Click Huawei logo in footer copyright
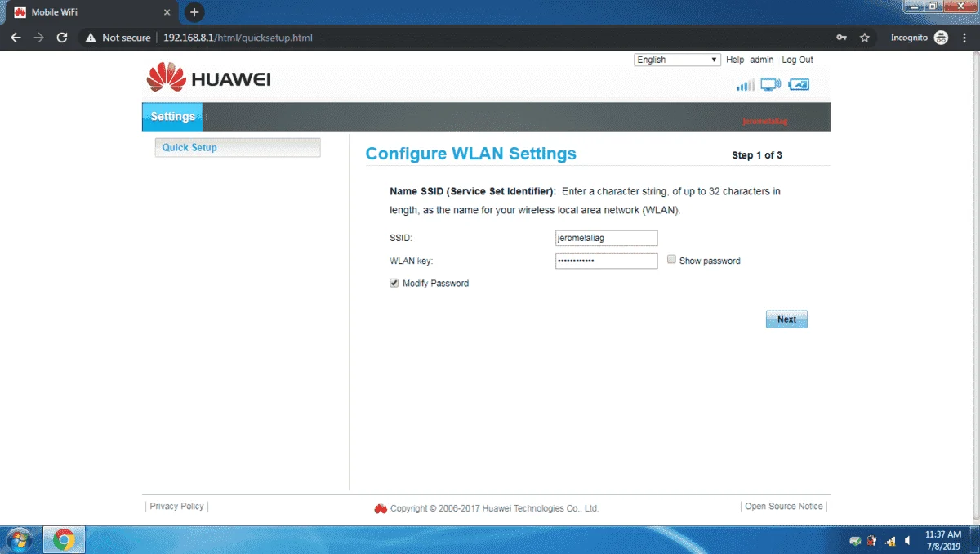Viewport: 980px width, 554px height. click(381, 508)
